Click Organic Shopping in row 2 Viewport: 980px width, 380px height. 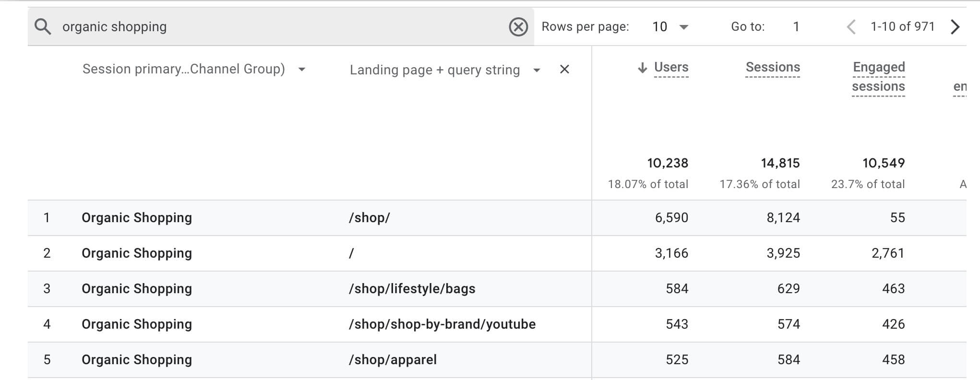[x=137, y=253]
